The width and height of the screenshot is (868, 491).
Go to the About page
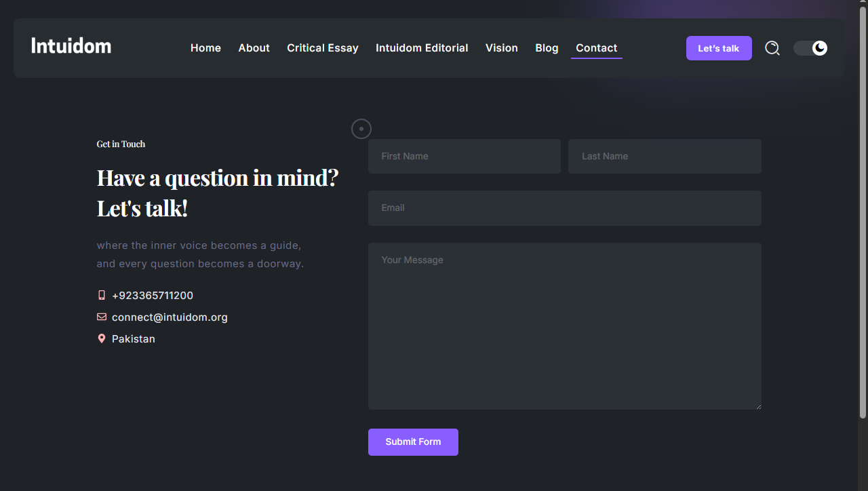(x=254, y=48)
